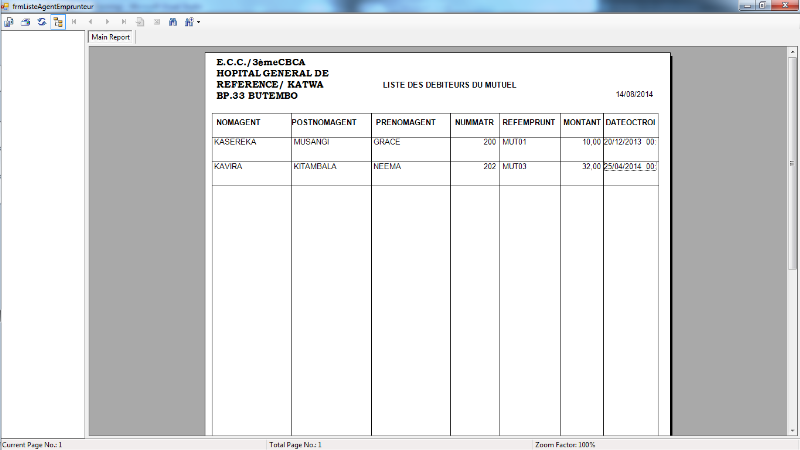Click the E.C.C./3èmeCBCA header line
Screen dimensions: 800x450
(x=261, y=62)
